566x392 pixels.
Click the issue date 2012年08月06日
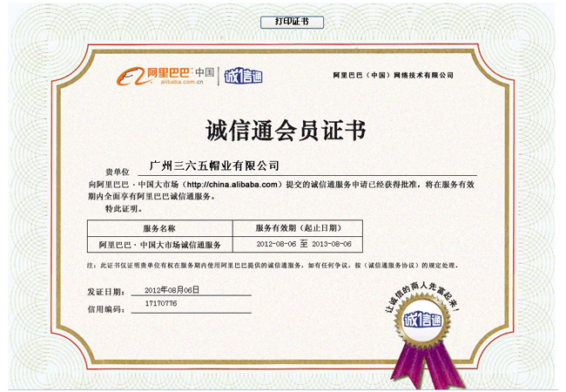[x=172, y=290]
